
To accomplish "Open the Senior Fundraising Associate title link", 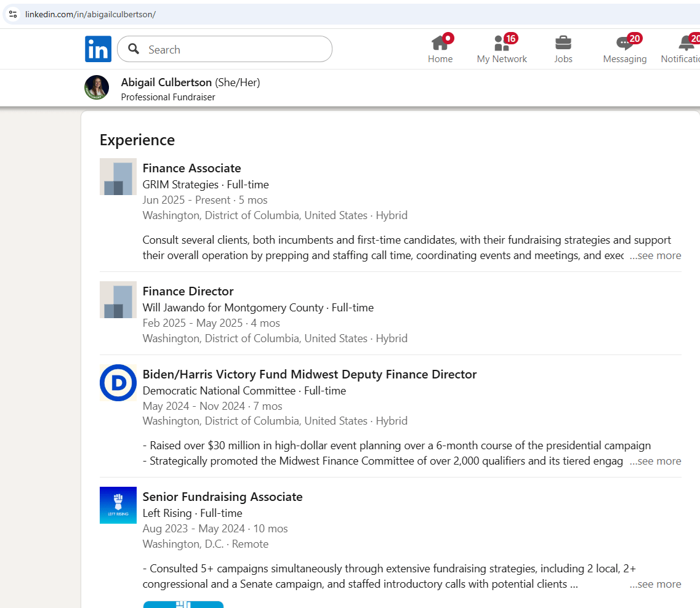I will (x=222, y=497).
